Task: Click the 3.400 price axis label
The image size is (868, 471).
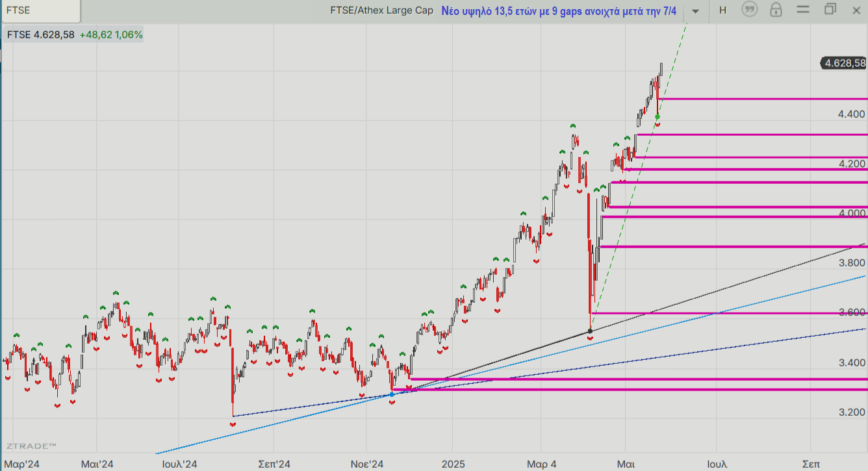Action: 851,363
